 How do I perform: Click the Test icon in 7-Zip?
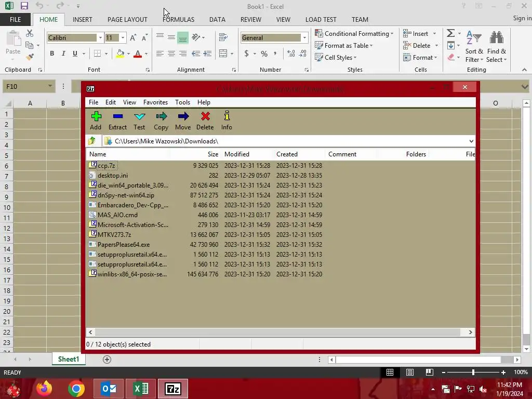tap(139, 121)
